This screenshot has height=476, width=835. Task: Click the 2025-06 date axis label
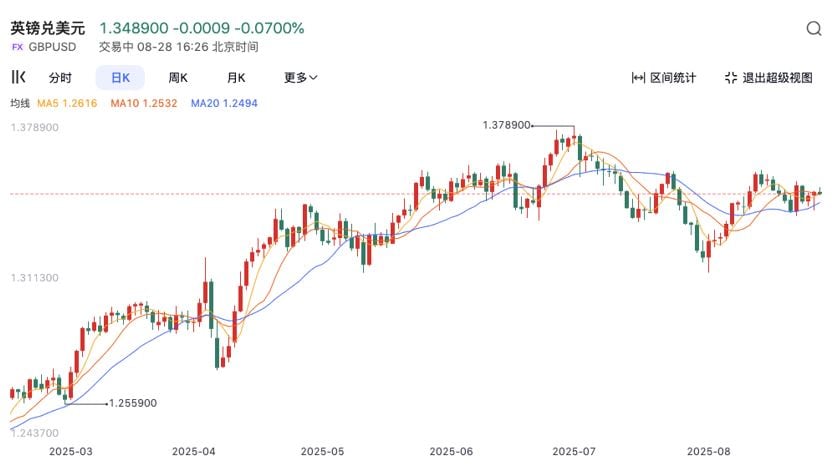[x=450, y=452]
